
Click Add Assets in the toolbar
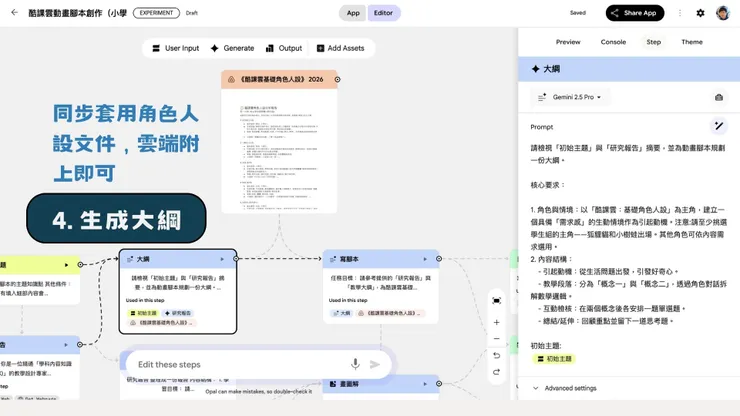tap(340, 48)
